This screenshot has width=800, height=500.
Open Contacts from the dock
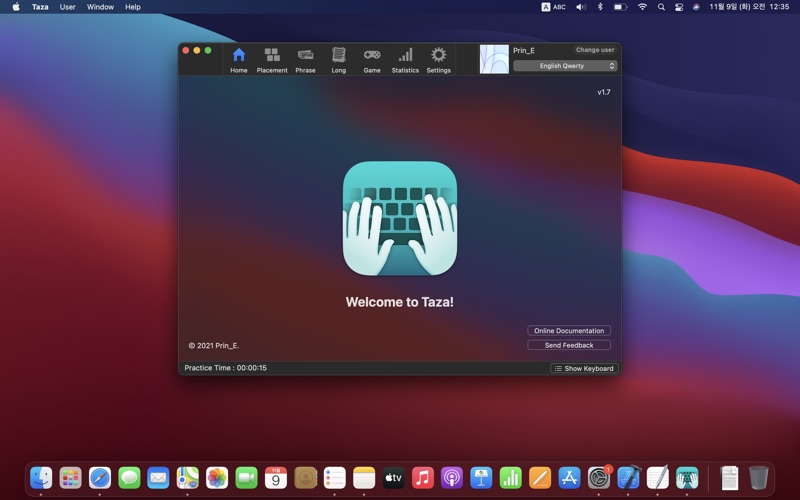pyautogui.click(x=305, y=478)
